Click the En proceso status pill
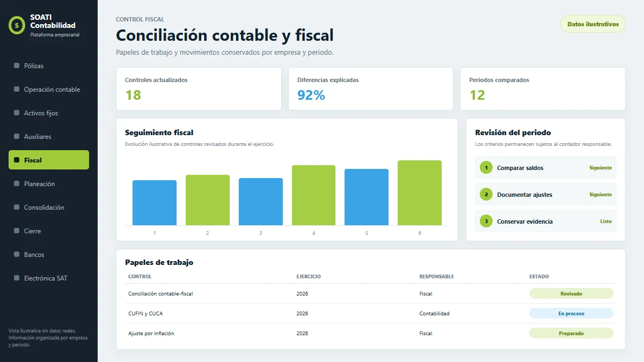Screen dimensions: 644x362 (x=571, y=313)
